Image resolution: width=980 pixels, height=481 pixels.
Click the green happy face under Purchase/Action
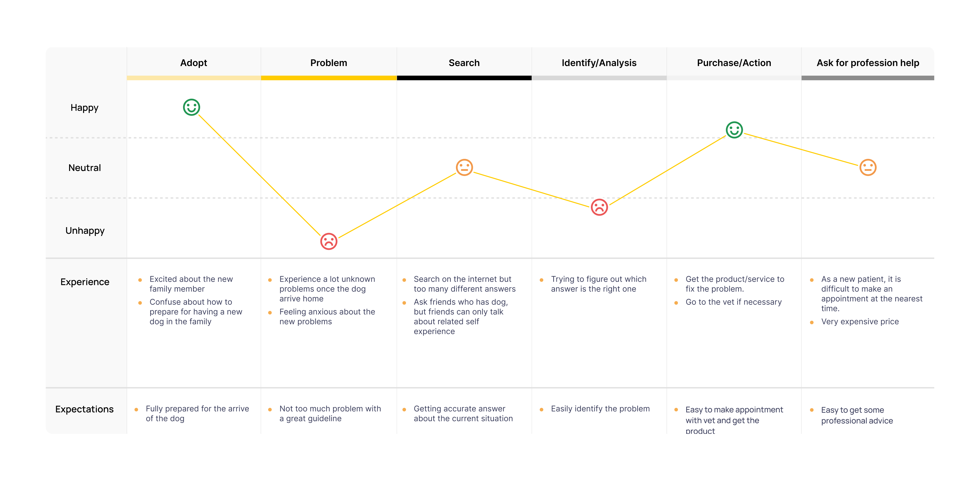(734, 130)
